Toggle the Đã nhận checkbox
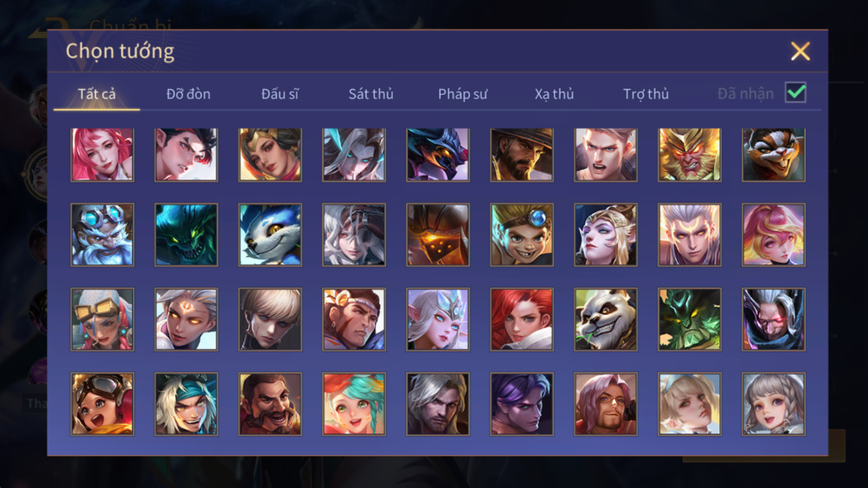The height and width of the screenshot is (488, 868). pyautogui.click(x=796, y=92)
